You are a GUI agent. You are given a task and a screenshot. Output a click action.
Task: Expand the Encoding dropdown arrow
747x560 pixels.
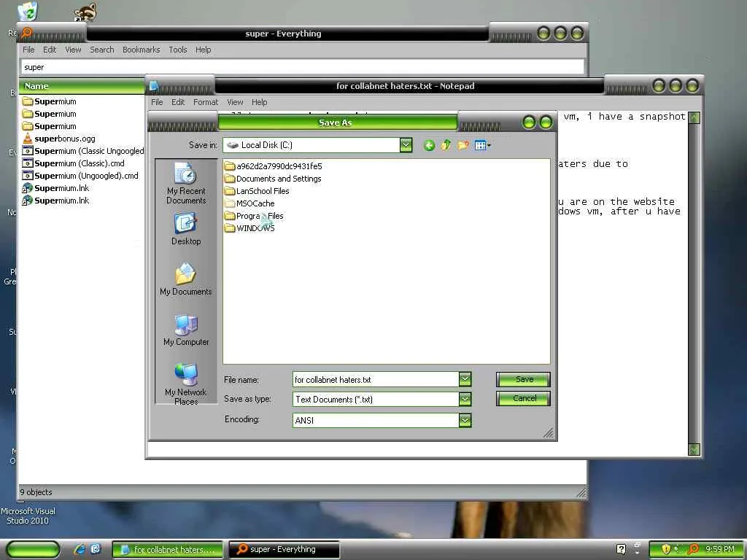pos(465,420)
